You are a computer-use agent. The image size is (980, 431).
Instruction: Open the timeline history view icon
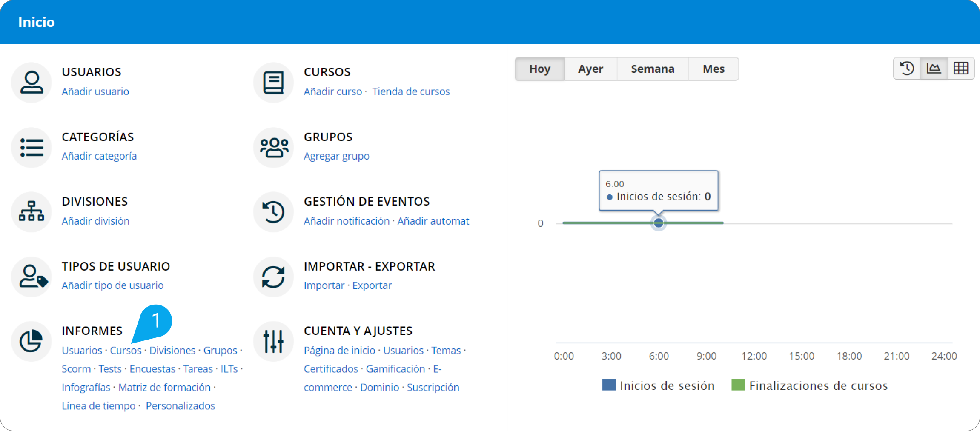coord(907,69)
